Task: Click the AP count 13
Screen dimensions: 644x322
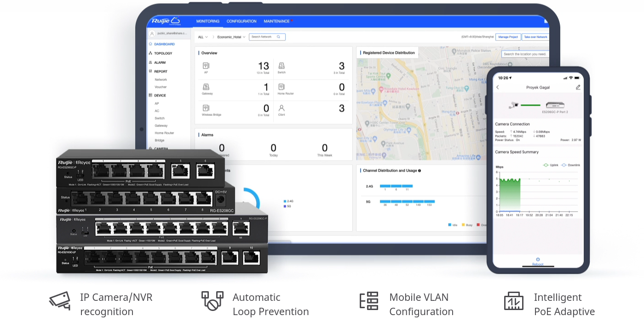Action: coord(264,66)
